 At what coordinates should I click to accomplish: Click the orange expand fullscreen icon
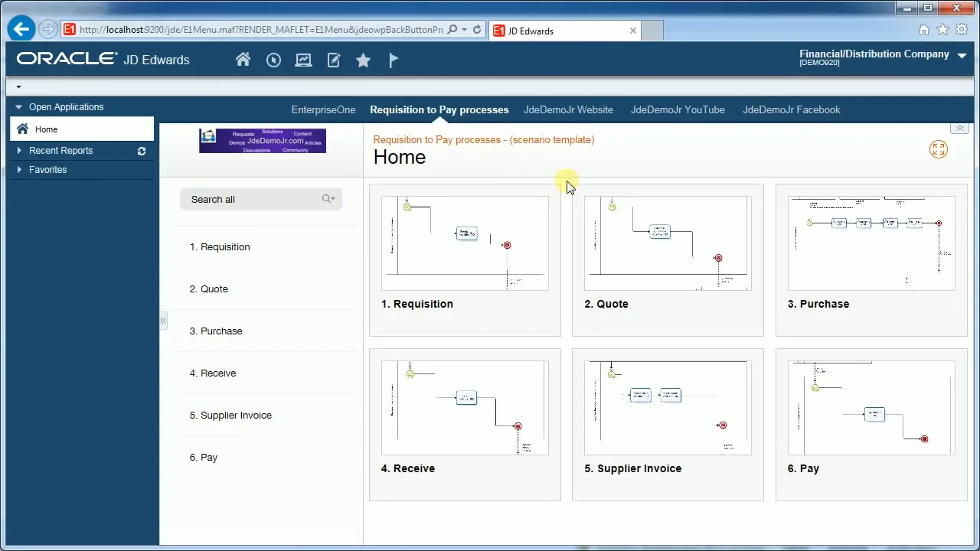[938, 149]
